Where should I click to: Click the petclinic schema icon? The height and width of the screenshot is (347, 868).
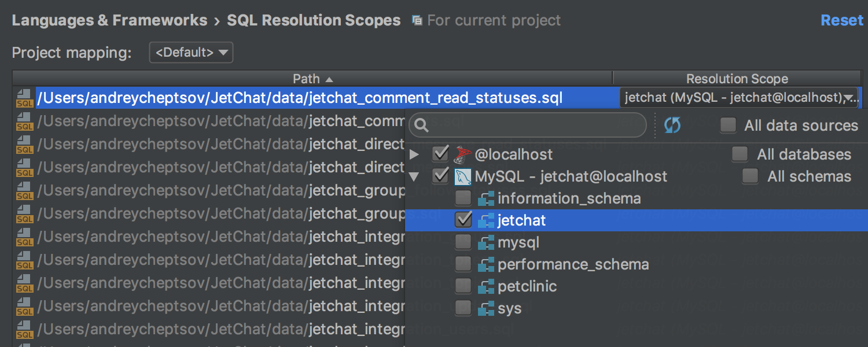click(486, 286)
